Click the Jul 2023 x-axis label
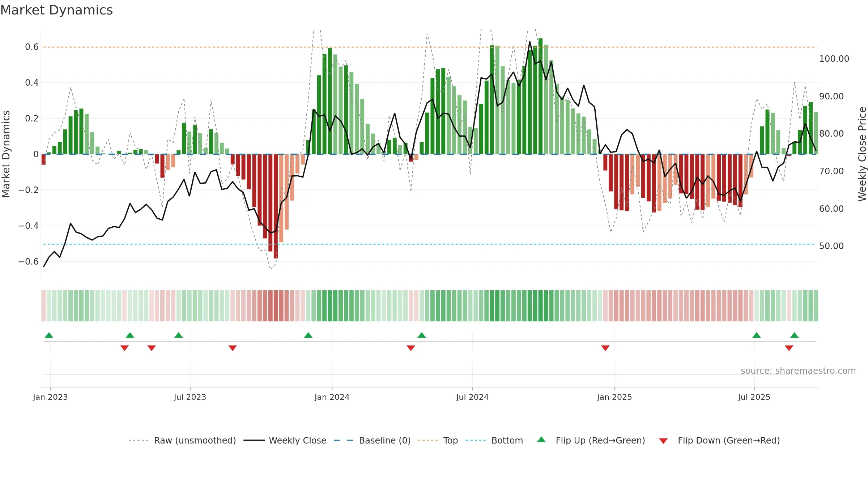 pos(190,397)
